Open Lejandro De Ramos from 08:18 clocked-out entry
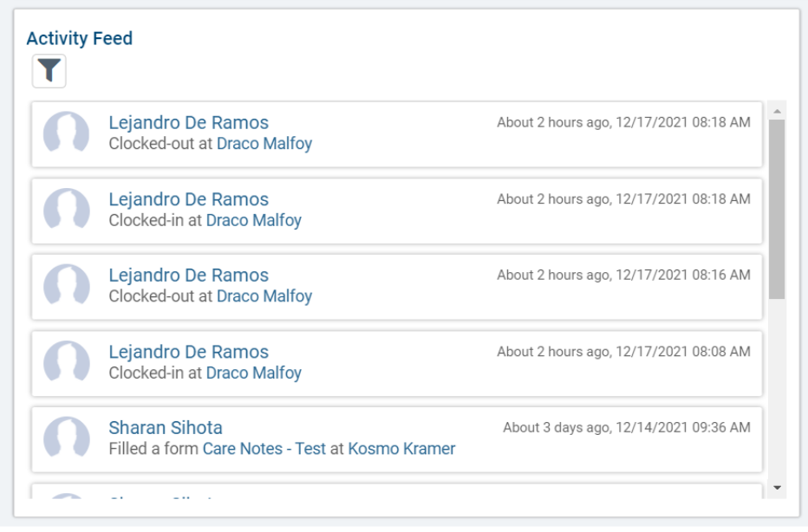808x532 pixels. 188,123
